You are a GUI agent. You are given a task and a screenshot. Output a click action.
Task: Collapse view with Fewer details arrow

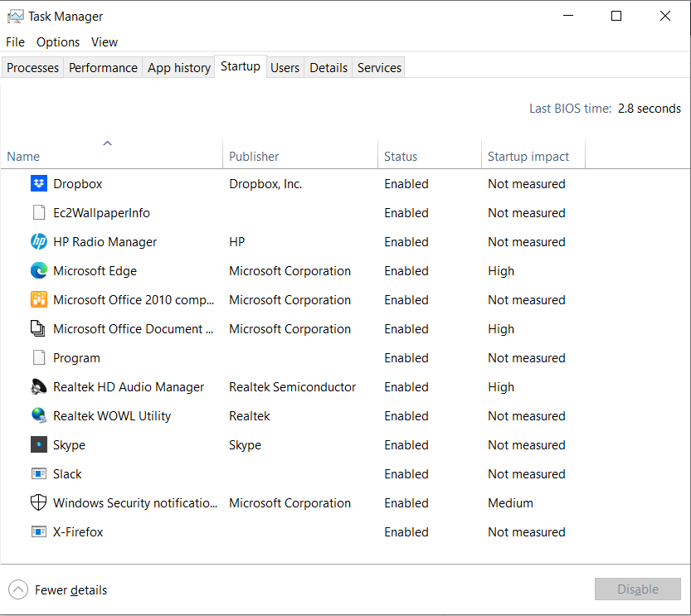pos(18,590)
